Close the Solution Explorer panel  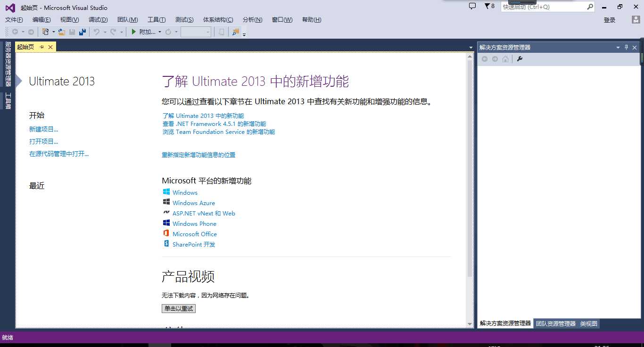635,47
